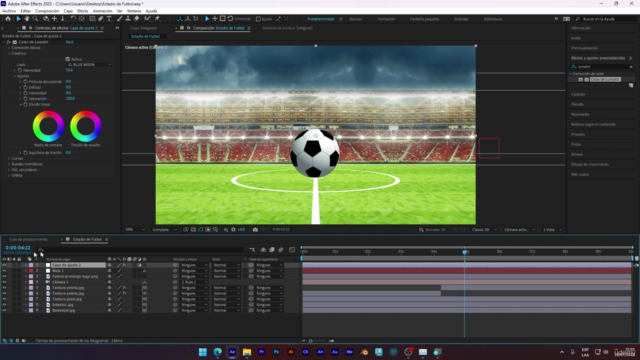Screen dimensions: 640x360
Task: Select the Brush tool
Action: pos(120,19)
